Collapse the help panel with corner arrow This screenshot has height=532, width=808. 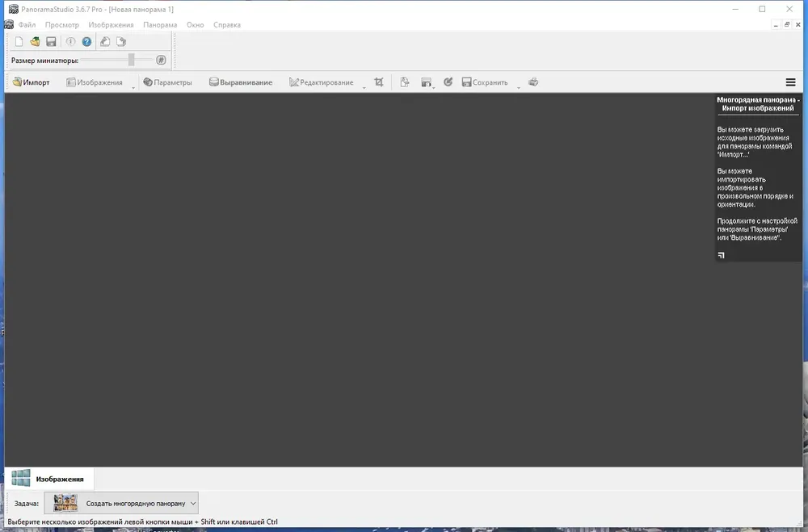pos(721,255)
